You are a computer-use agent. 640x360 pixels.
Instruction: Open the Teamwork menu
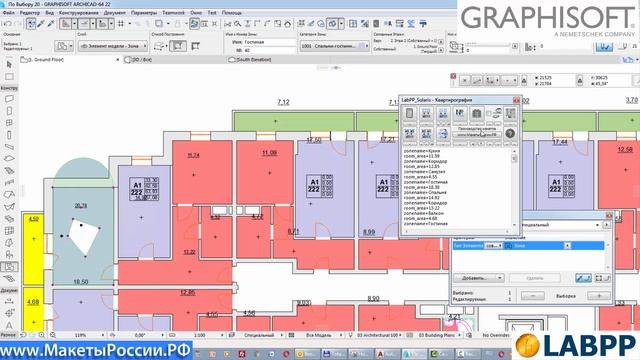(x=173, y=13)
